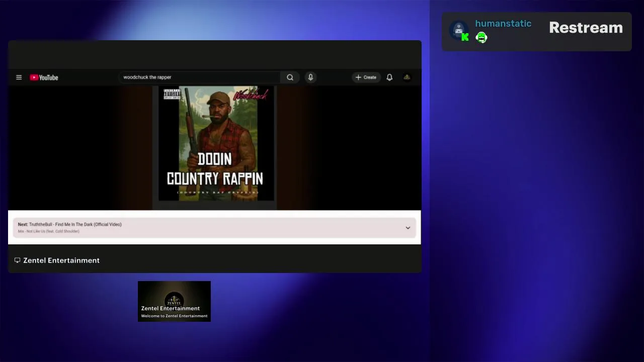The image size is (644, 362).
Task: Click the search box with 'woodchuck the rapper'
Action: pos(200,77)
